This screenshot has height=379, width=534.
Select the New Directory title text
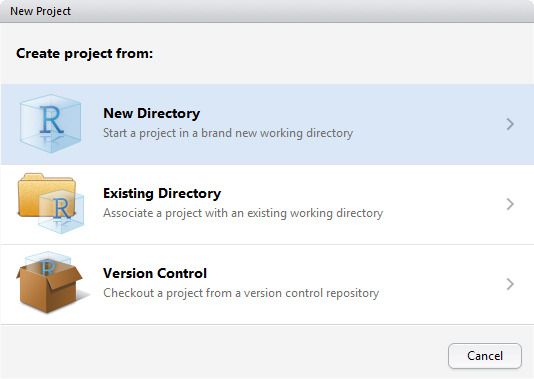(152, 113)
